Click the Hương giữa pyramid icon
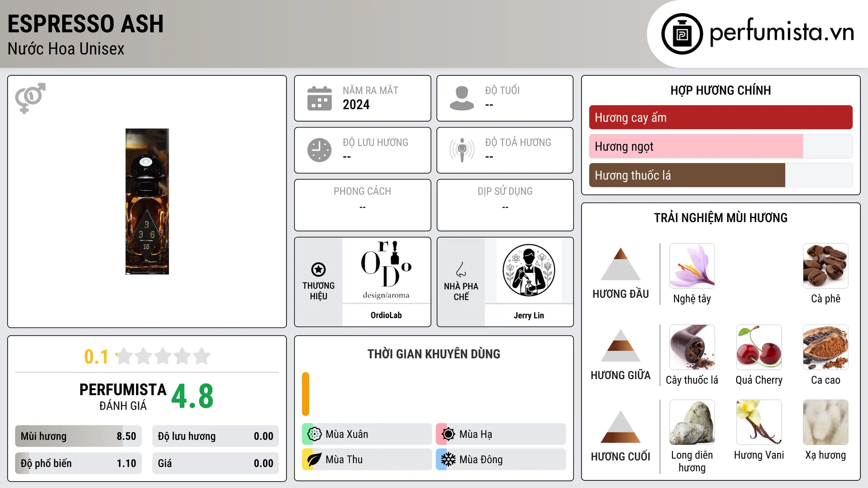Image resolution: width=868 pixels, height=488 pixels. point(620,345)
